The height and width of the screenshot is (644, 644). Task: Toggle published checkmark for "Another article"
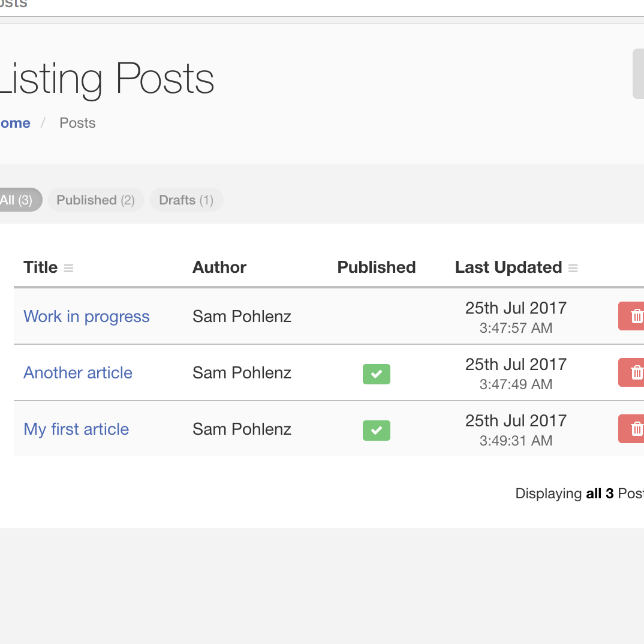coord(376,374)
